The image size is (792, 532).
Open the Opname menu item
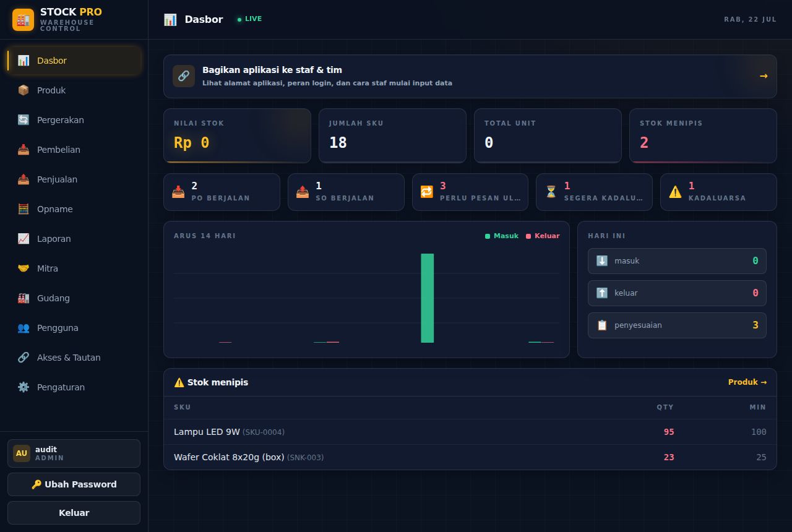(74, 209)
